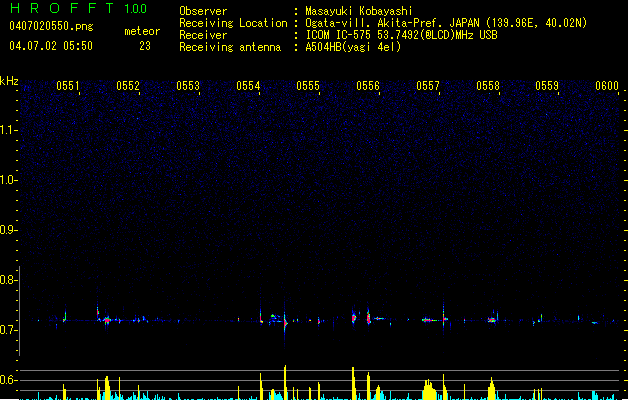Click the kHz axis unit label
The height and width of the screenshot is (400, 629).
(9, 81)
